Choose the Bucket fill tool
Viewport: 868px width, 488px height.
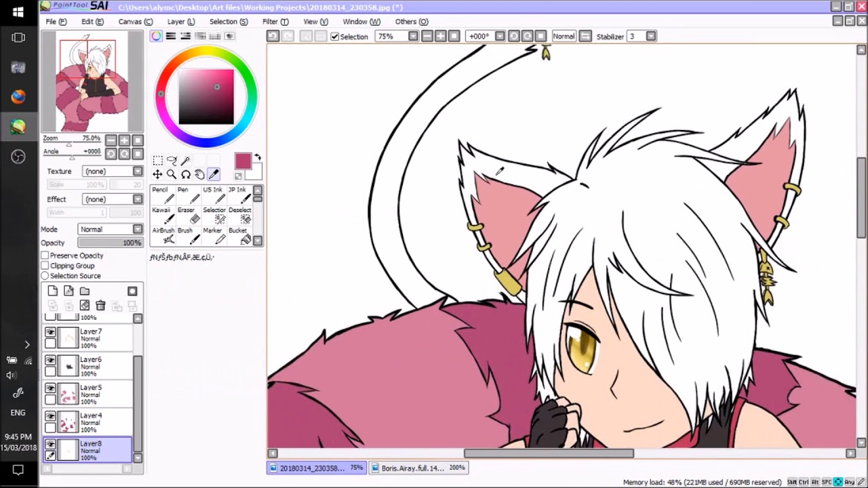pos(239,235)
